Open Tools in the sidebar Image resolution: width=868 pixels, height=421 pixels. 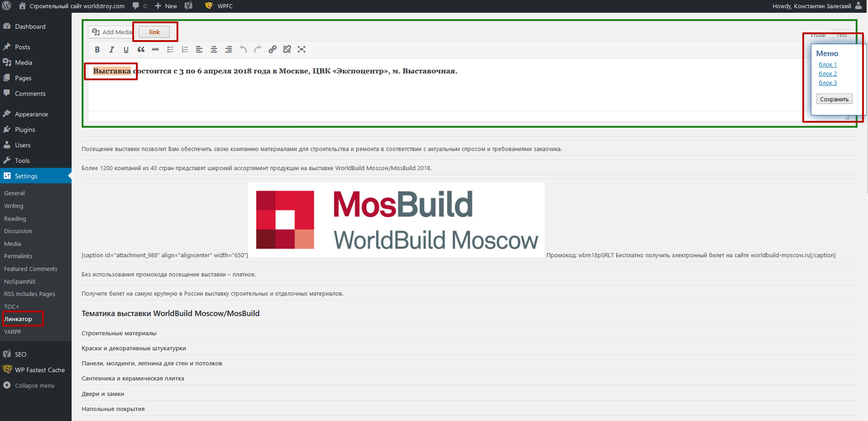click(36, 161)
